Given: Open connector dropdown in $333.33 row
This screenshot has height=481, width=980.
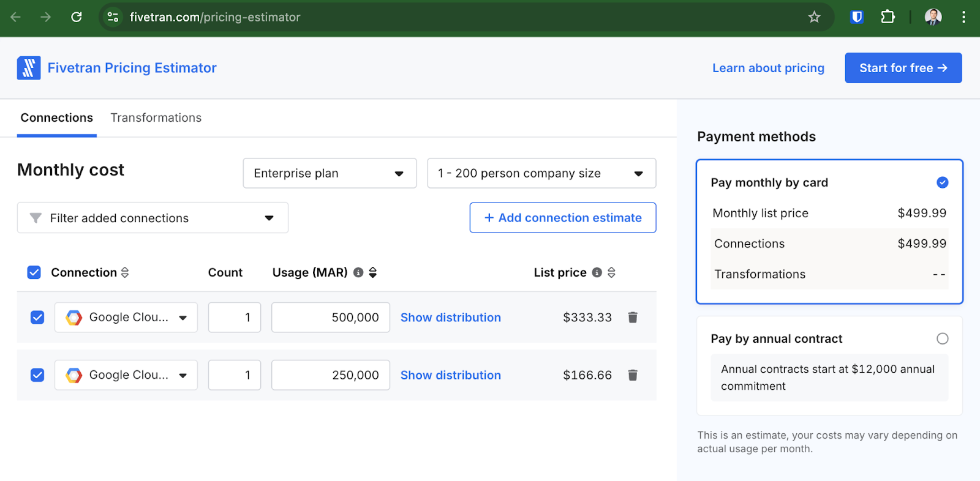Looking at the screenshot, I should (126, 317).
